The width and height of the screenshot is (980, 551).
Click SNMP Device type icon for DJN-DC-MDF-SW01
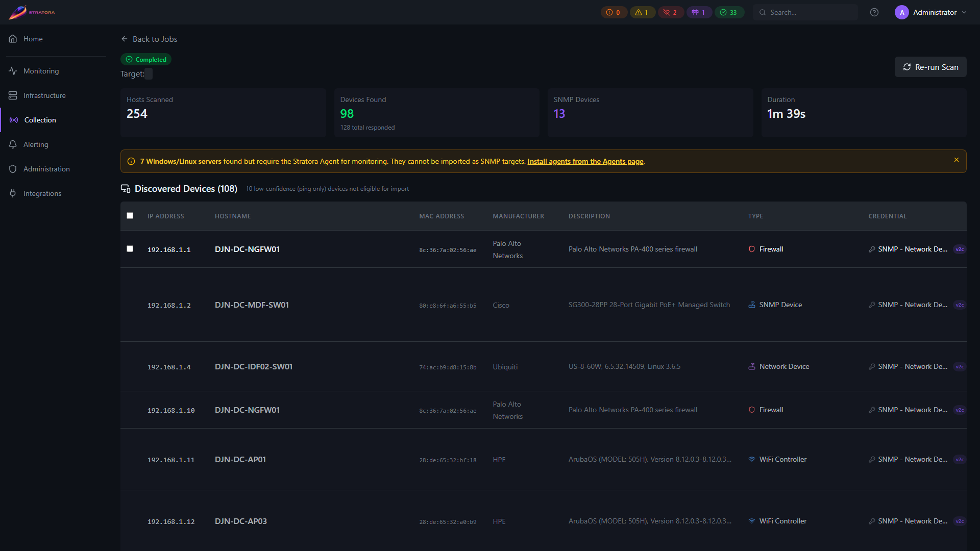(x=751, y=305)
